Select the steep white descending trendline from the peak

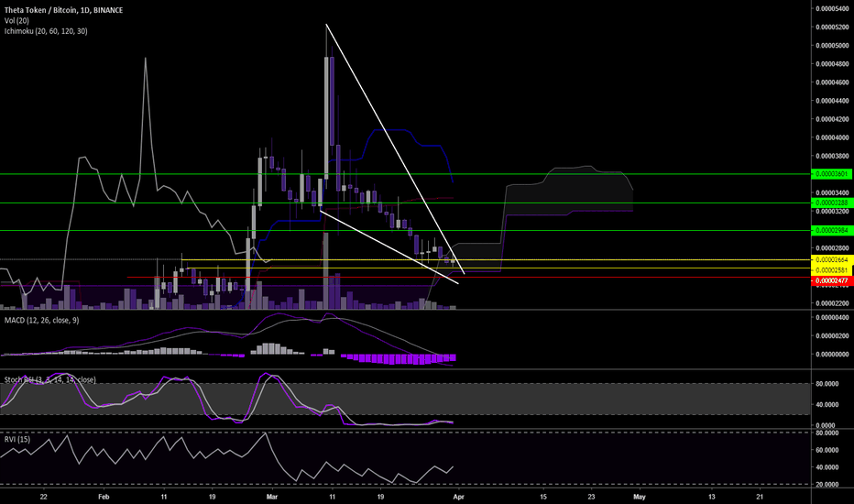tap(395, 148)
